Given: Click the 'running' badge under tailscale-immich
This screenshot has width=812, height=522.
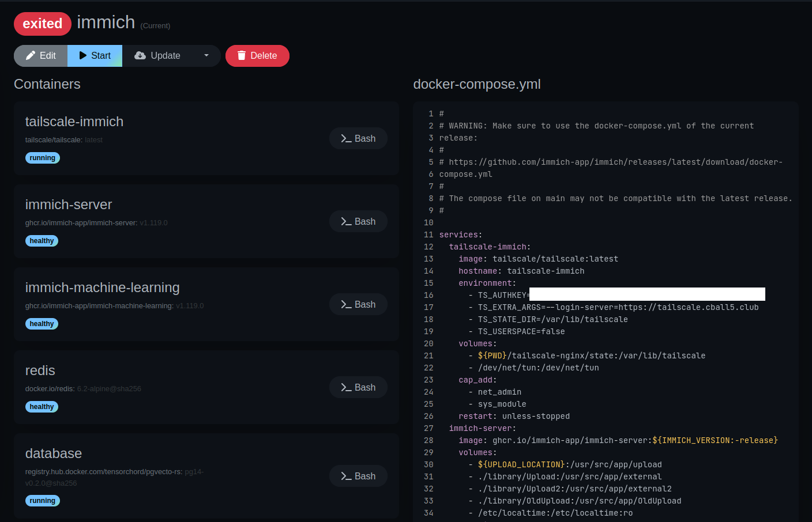Looking at the screenshot, I should (x=43, y=158).
